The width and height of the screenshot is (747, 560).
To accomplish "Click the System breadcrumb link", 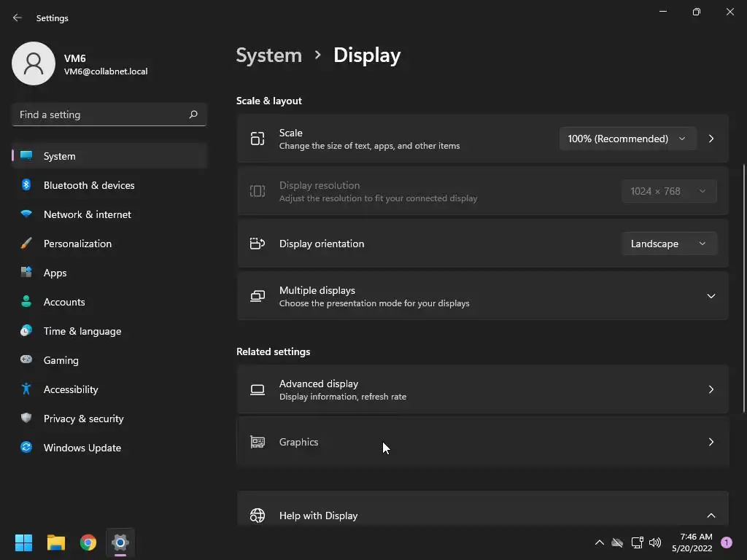I will [x=268, y=55].
